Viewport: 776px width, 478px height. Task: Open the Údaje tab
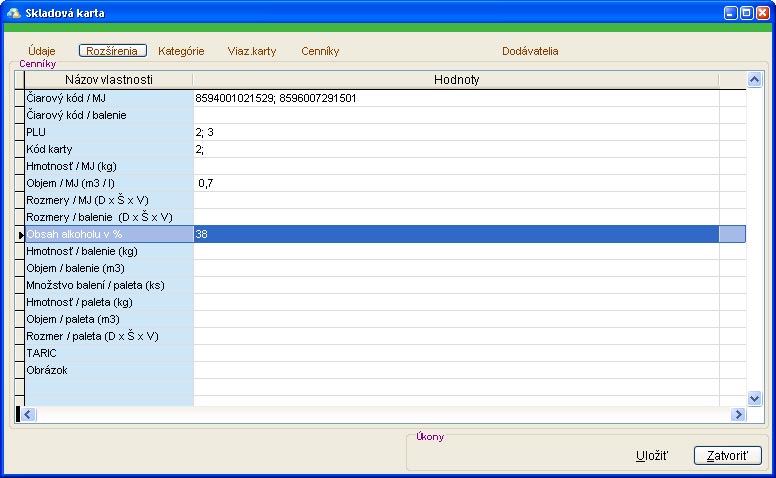[x=42, y=51]
